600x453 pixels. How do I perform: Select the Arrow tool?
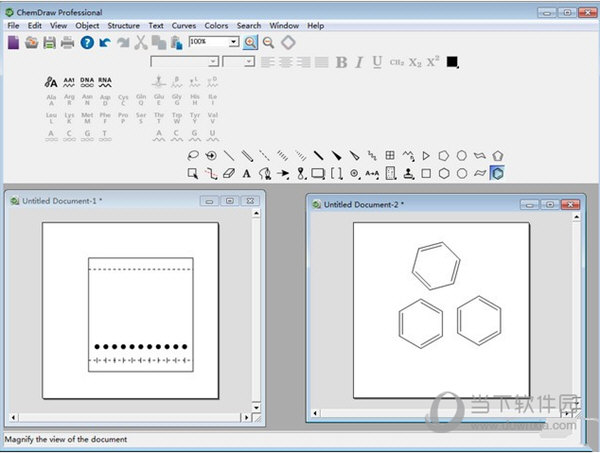(x=283, y=173)
